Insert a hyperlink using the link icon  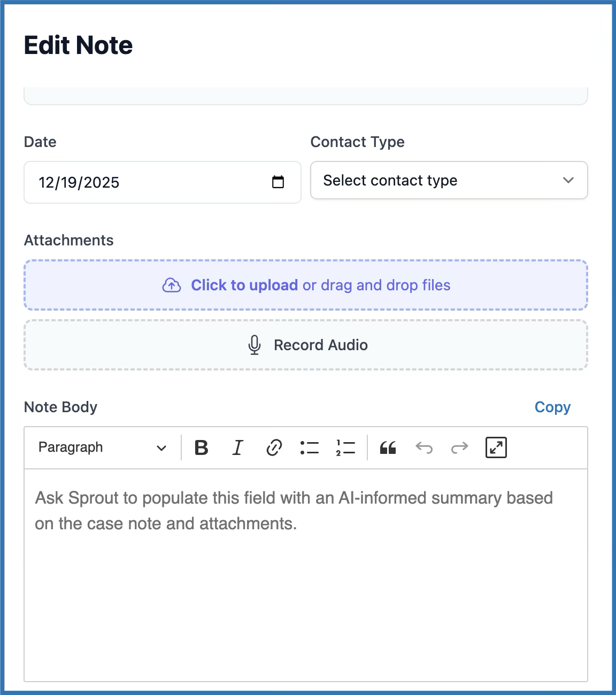coord(274,447)
